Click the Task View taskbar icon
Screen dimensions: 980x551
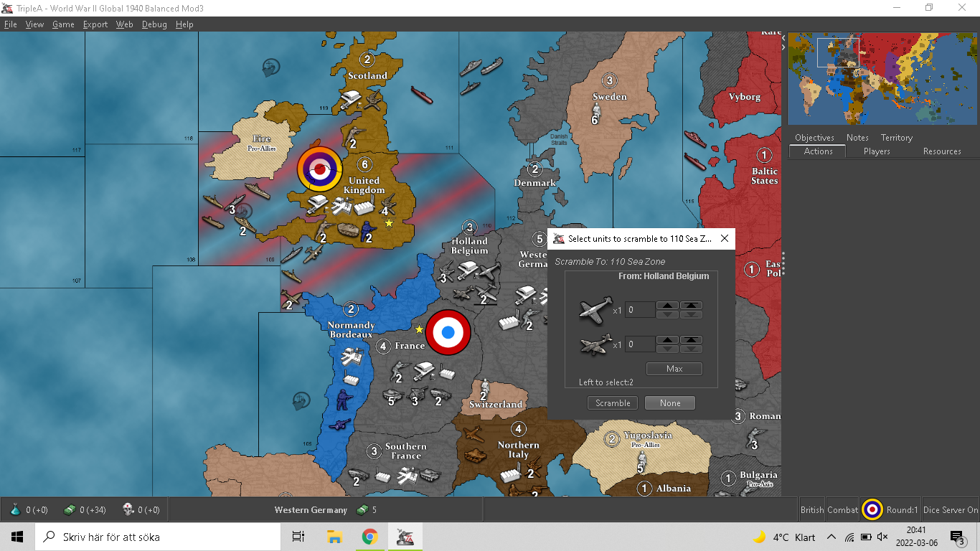pos(298,537)
